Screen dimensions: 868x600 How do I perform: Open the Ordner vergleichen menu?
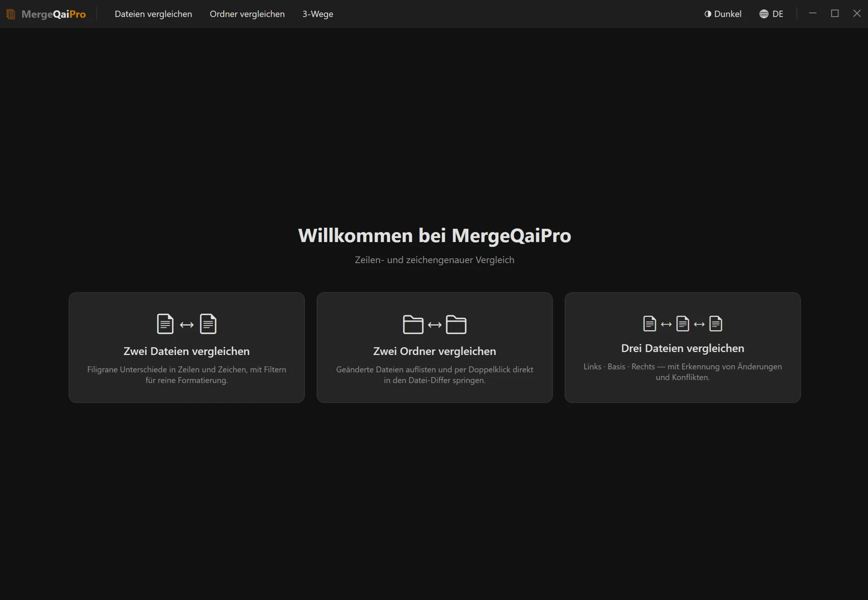click(247, 14)
